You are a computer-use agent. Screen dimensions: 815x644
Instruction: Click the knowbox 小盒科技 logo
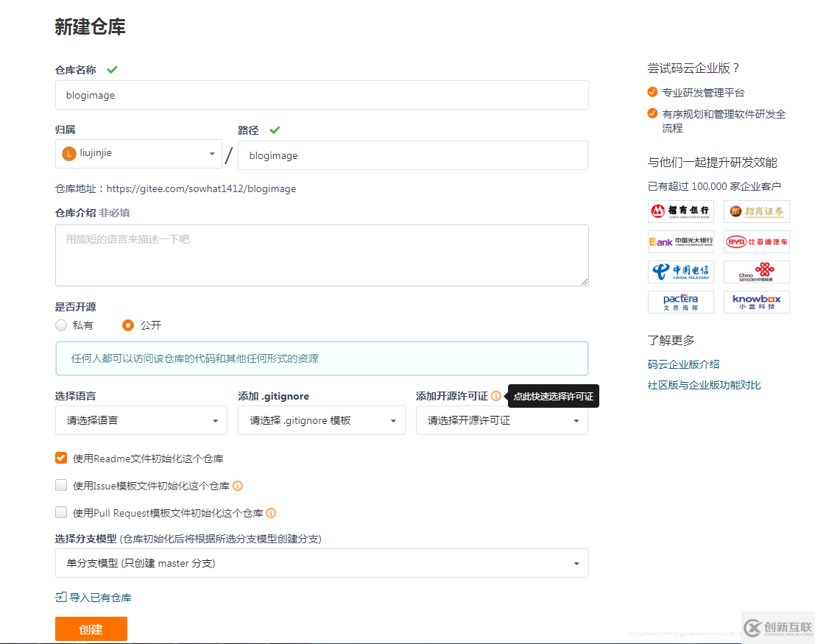click(756, 302)
